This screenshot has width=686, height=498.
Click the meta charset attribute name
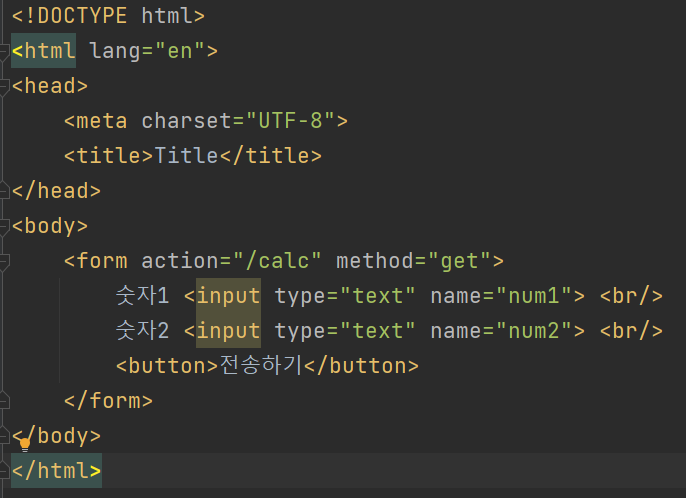click(x=187, y=121)
